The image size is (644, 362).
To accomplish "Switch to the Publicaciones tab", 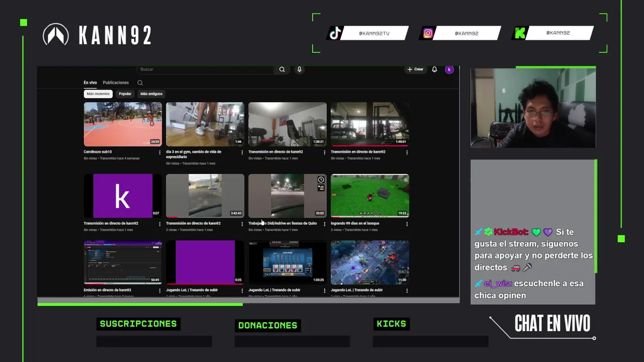I will point(116,82).
